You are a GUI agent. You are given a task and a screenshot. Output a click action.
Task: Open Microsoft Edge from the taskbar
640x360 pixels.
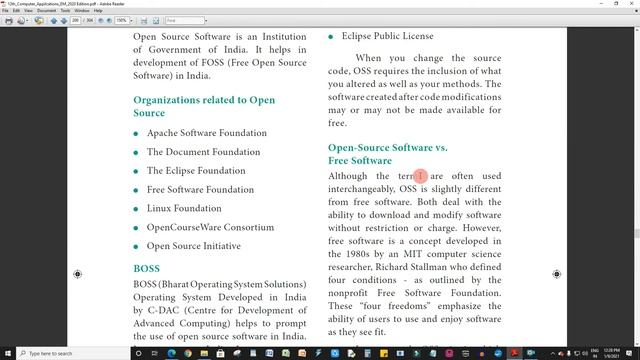(x=171, y=353)
